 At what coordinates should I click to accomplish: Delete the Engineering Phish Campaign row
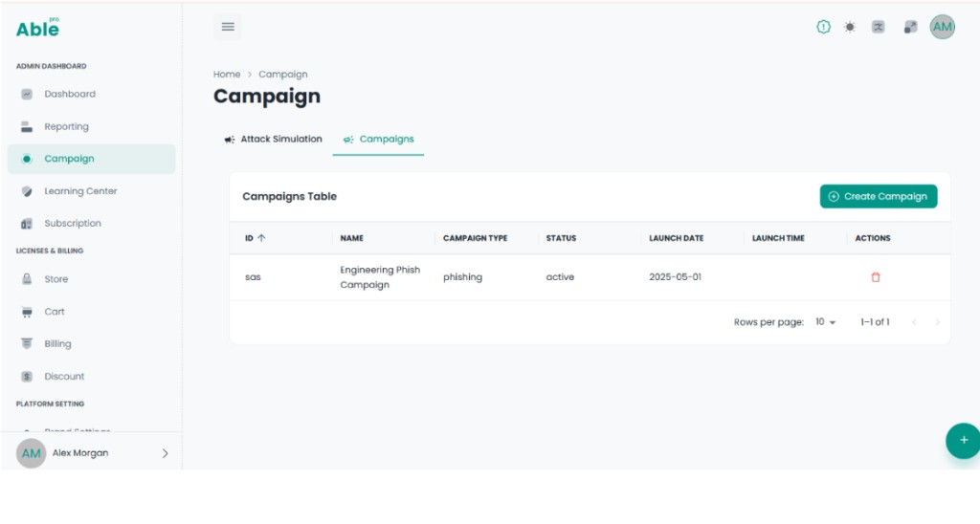(x=875, y=277)
